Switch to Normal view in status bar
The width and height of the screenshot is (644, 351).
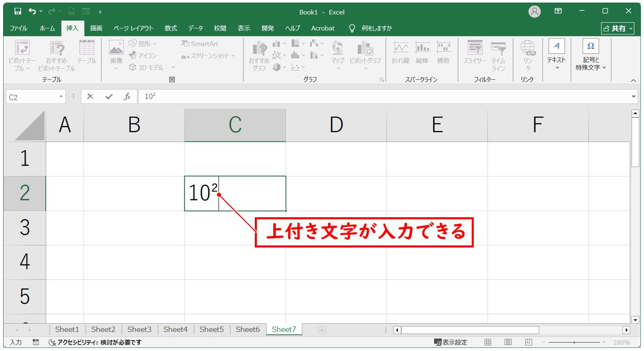point(488,342)
